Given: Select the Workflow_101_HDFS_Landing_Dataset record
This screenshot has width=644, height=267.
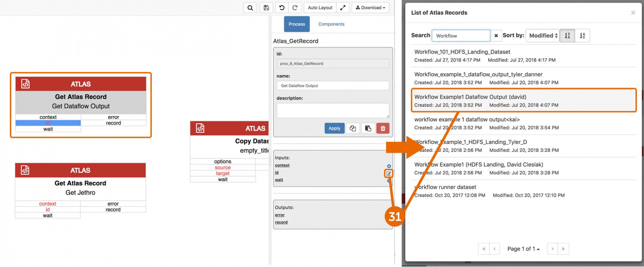Looking at the screenshot, I should tap(523, 56).
